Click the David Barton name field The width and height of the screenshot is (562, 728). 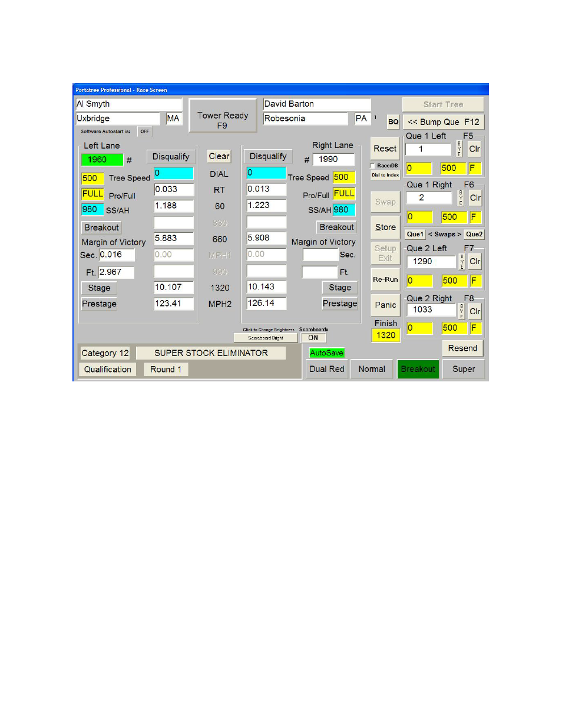tap(317, 104)
